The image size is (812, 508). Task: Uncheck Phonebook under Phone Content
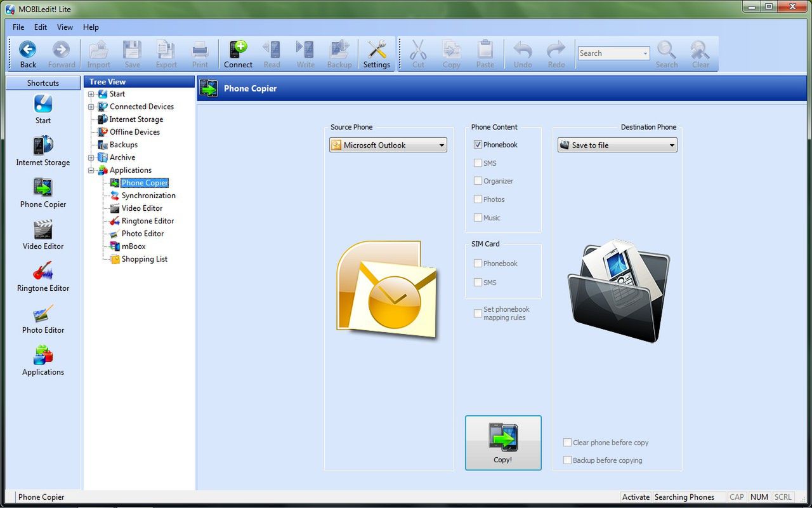[478, 145]
